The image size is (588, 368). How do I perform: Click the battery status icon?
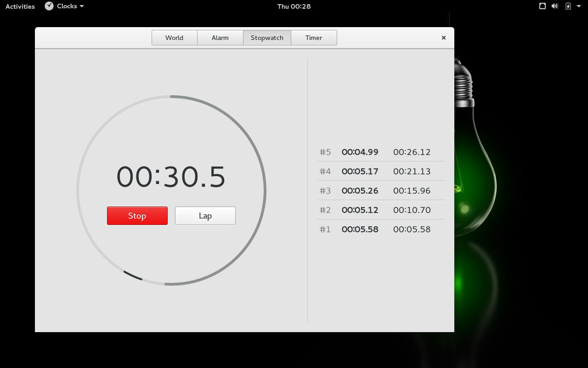pos(568,6)
